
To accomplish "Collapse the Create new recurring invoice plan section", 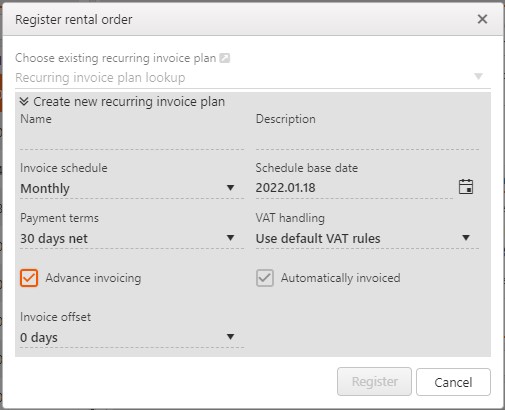I will [24, 101].
